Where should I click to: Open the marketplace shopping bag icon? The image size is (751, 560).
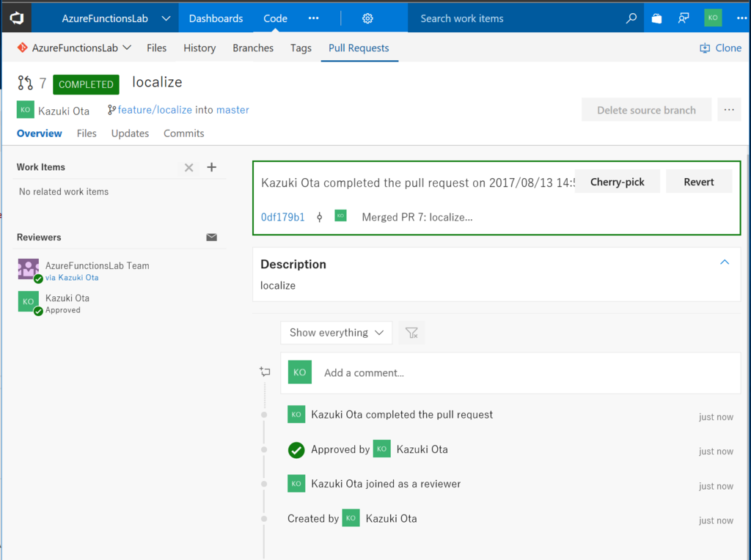coord(656,18)
